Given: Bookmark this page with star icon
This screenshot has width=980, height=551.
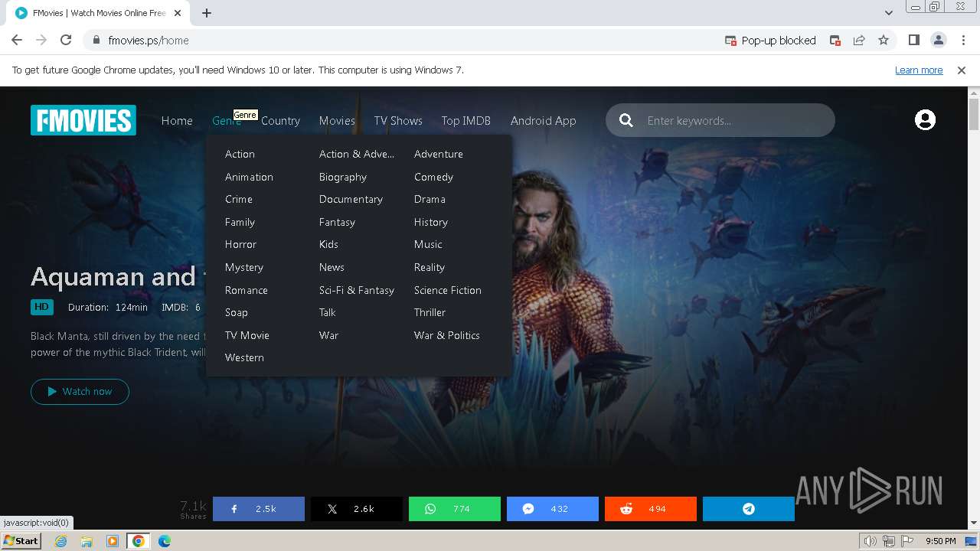Looking at the screenshot, I should [884, 41].
